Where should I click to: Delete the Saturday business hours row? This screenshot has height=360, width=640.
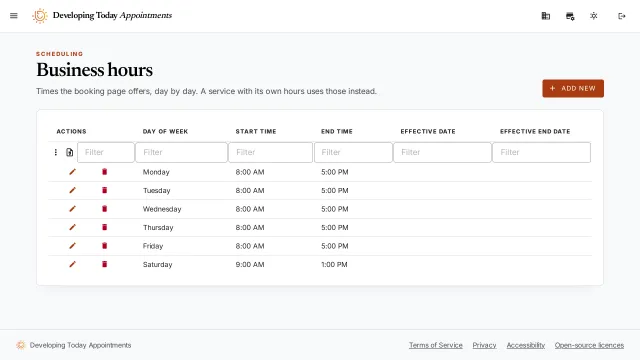click(104, 264)
